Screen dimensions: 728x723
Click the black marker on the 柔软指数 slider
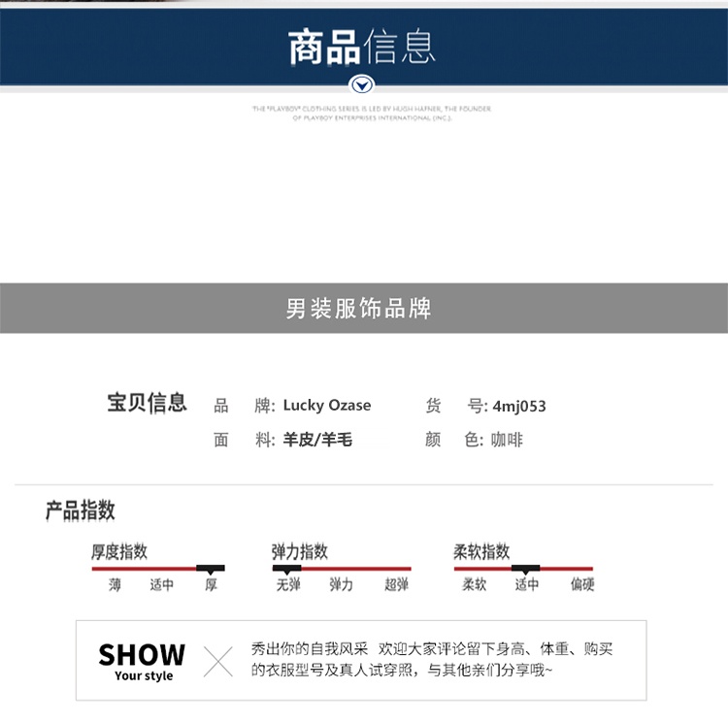pyautogui.click(x=525, y=568)
